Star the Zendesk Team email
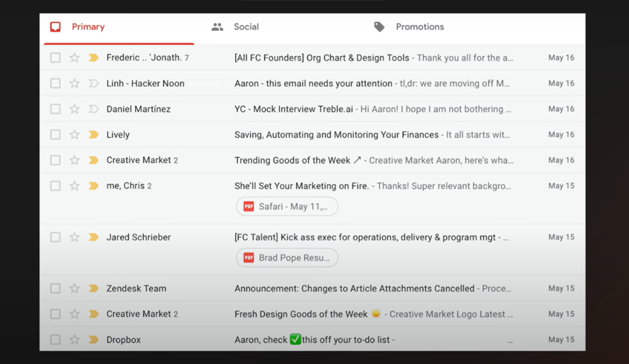 click(x=74, y=288)
